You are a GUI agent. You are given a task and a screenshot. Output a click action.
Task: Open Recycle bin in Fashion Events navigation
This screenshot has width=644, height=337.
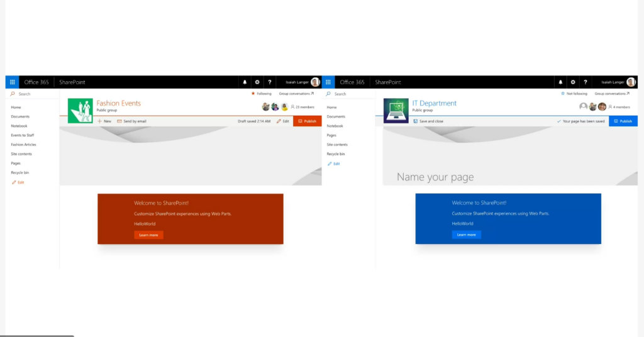tap(19, 173)
